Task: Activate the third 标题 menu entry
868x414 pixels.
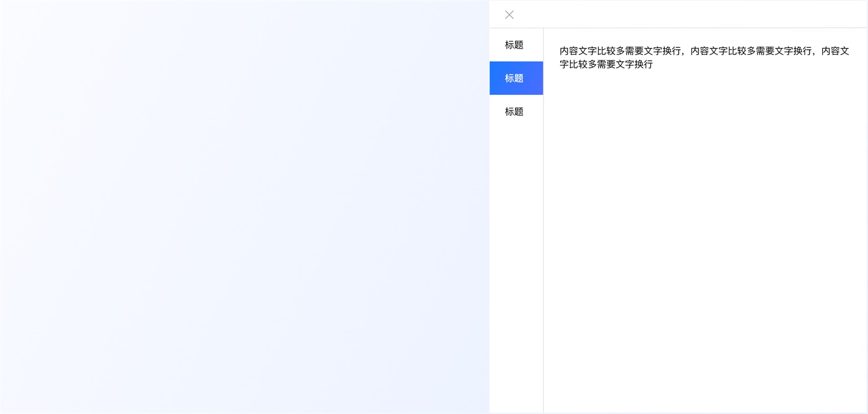Action: (514, 111)
